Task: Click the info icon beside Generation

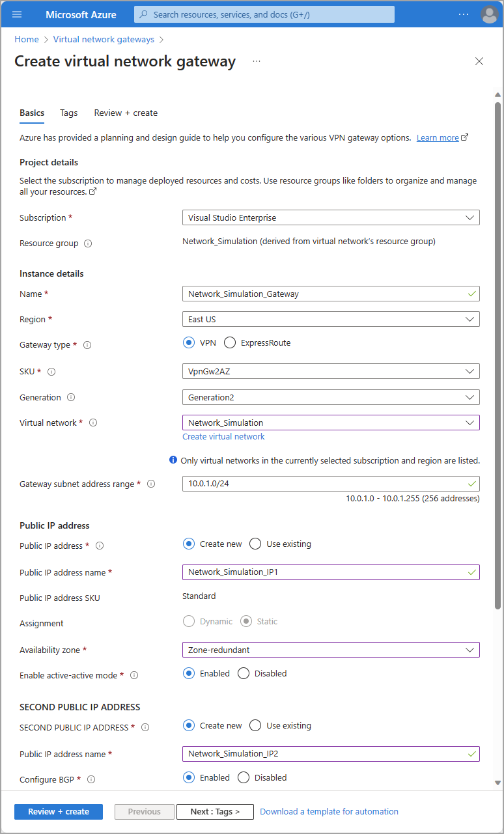Action: click(71, 397)
